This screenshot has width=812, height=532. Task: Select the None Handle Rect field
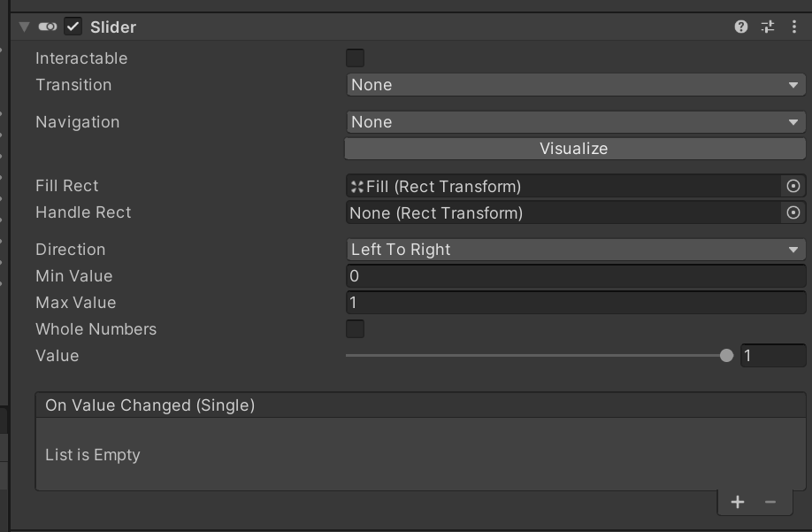coord(566,212)
